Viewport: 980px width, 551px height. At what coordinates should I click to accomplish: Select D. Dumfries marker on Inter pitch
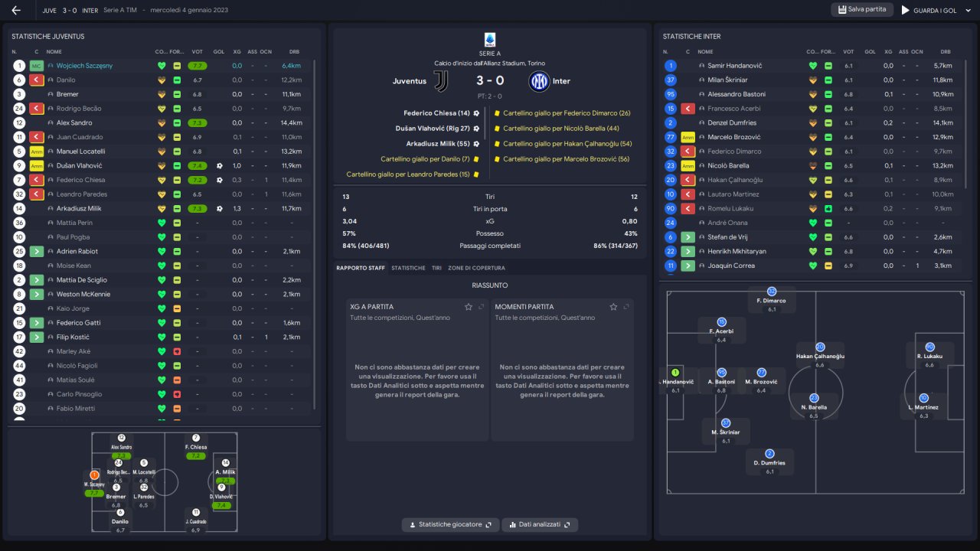(x=769, y=462)
